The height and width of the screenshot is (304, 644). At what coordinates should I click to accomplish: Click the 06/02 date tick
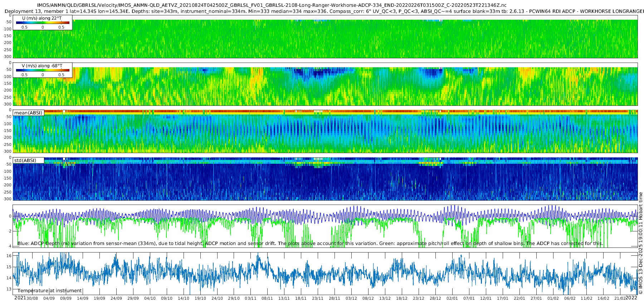pos(570,298)
